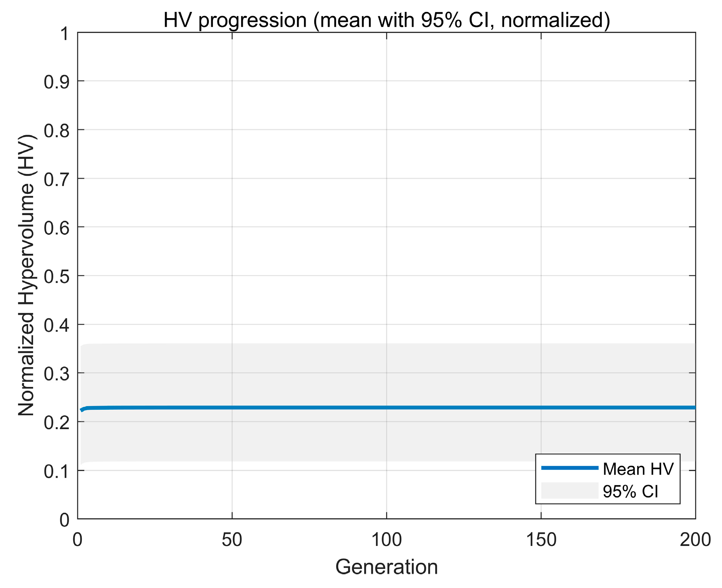Click the x-axis tick label 50
The width and height of the screenshot is (722, 588).
tap(232, 540)
